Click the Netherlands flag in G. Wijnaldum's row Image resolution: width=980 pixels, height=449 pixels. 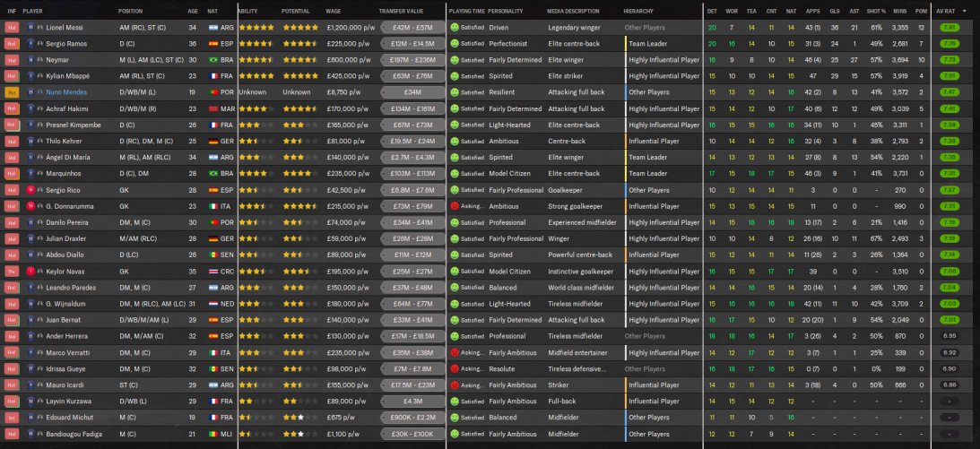pos(213,304)
